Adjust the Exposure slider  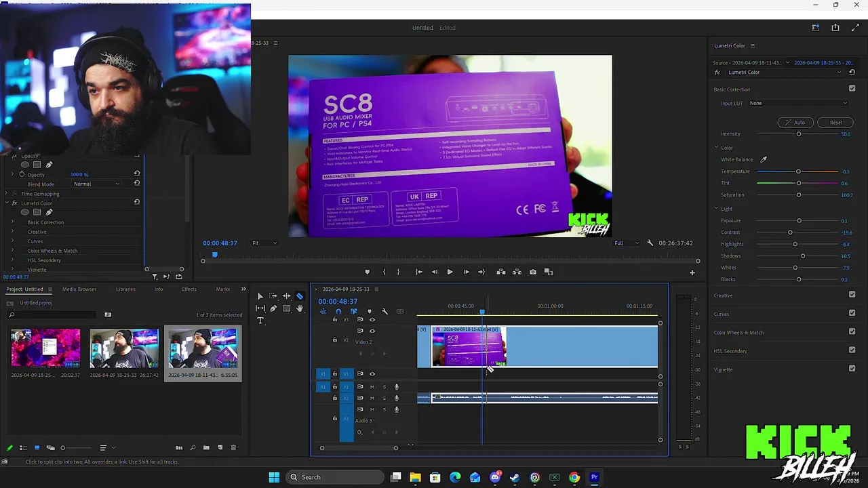tap(797, 221)
